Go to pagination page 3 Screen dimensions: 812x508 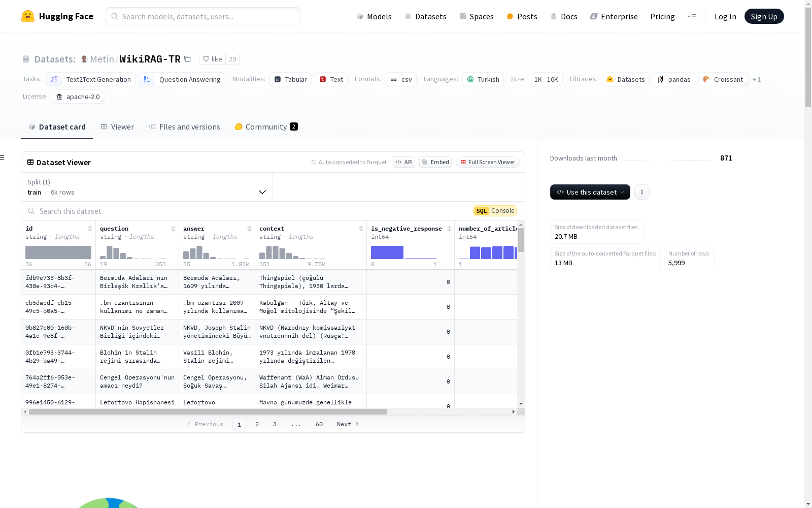[275, 424]
